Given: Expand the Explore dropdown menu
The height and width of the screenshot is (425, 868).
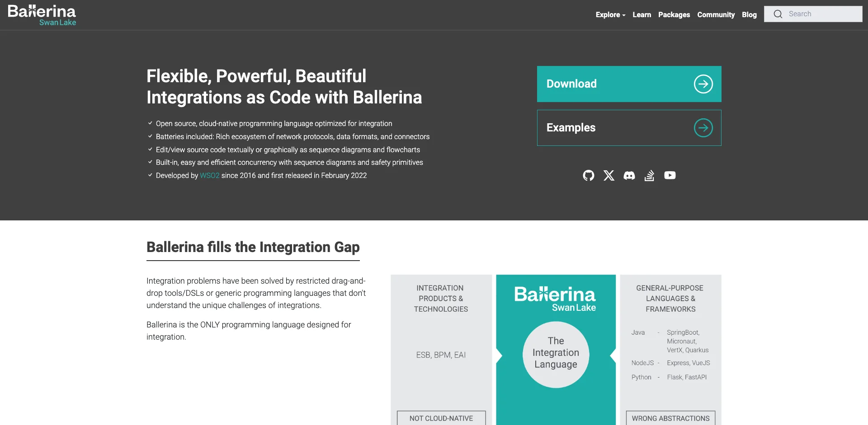Looking at the screenshot, I should point(610,14).
